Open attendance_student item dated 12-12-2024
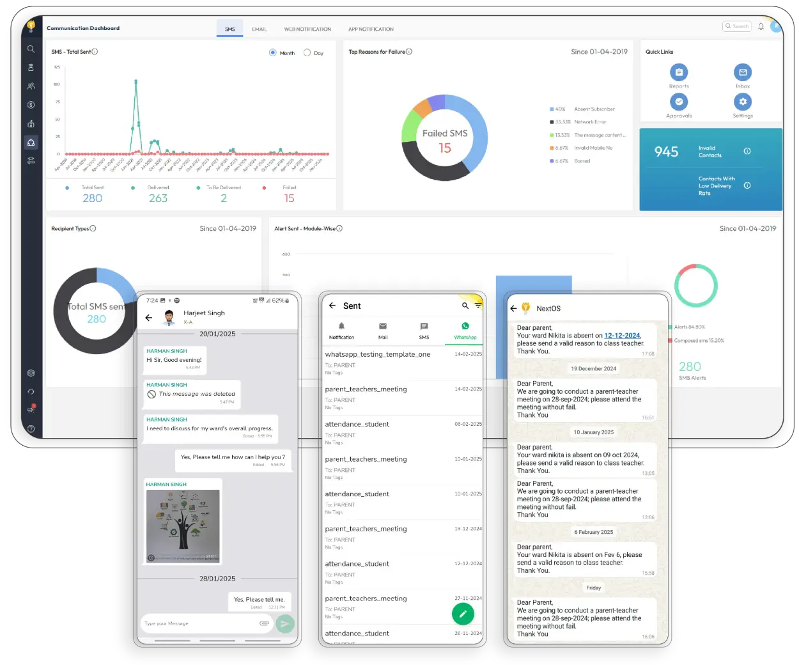799x672 pixels. (403, 572)
